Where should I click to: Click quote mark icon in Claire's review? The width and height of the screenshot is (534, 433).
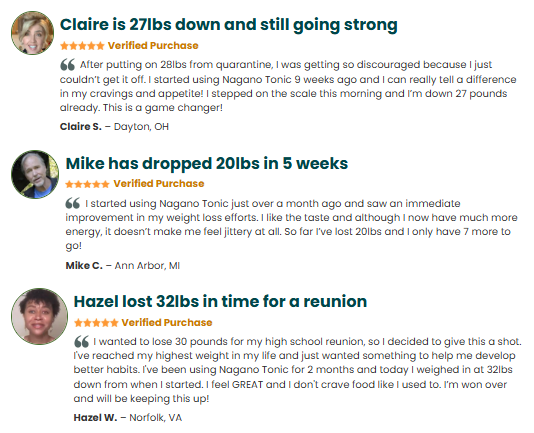[x=67, y=64]
